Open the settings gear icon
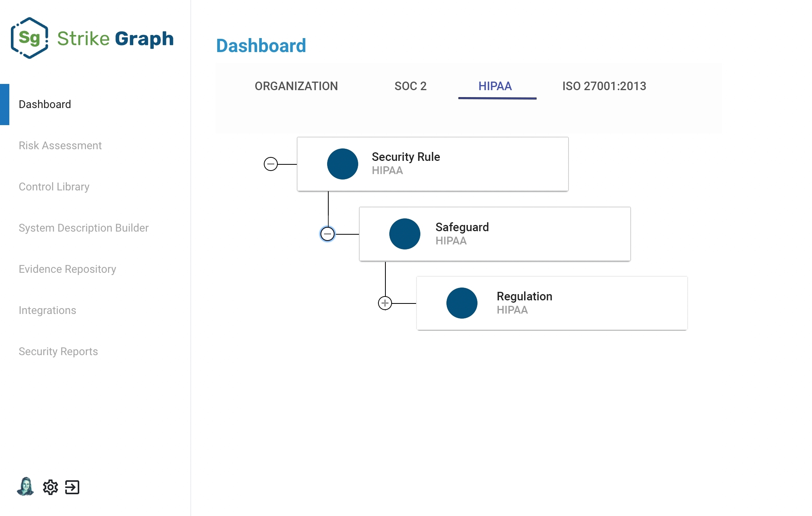812x516 pixels. point(51,487)
